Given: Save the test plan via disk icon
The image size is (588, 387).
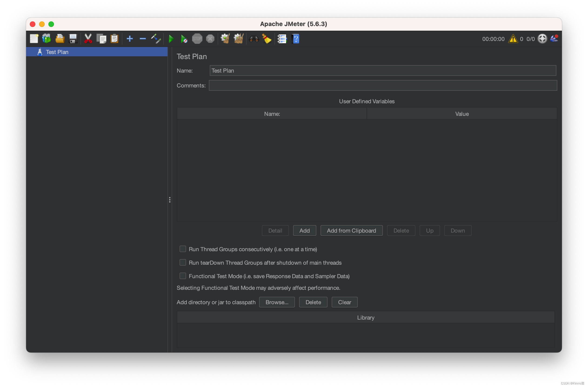Looking at the screenshot, I should (73, 39).
